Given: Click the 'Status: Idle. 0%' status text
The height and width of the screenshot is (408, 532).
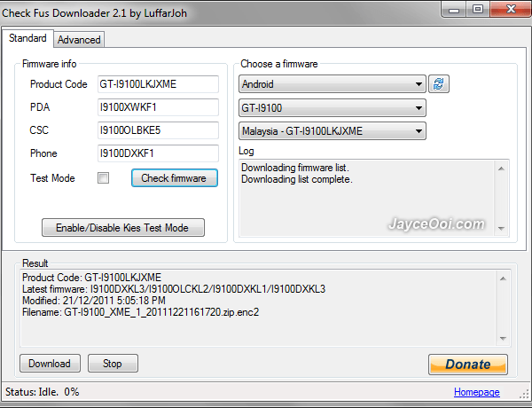Looking at the screenshot, I should (x=43, y=392).
